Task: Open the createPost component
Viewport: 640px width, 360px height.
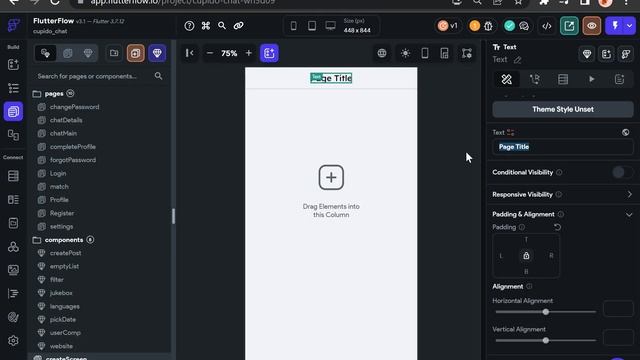Action: pyautogui.click(x=65, y=253)
